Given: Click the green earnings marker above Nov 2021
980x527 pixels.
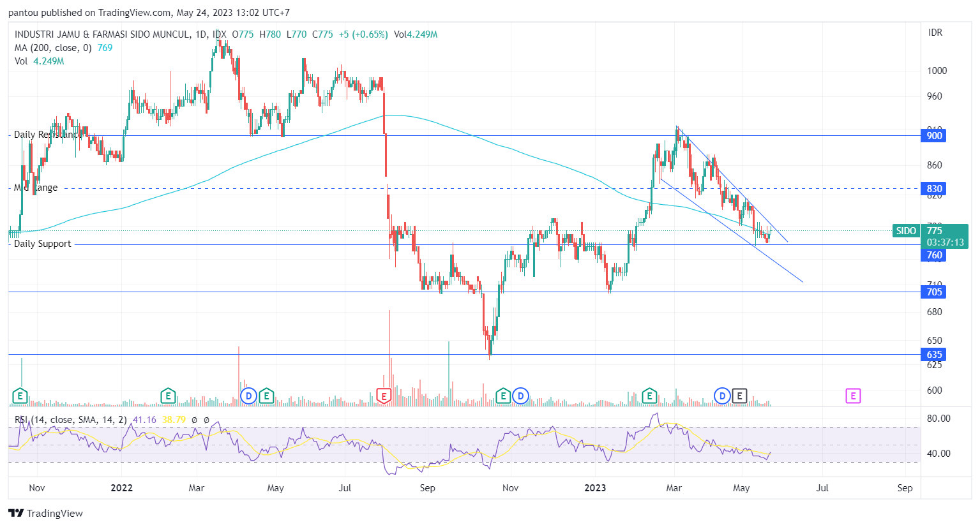Looking at the screenshot, I should point(20,396).
